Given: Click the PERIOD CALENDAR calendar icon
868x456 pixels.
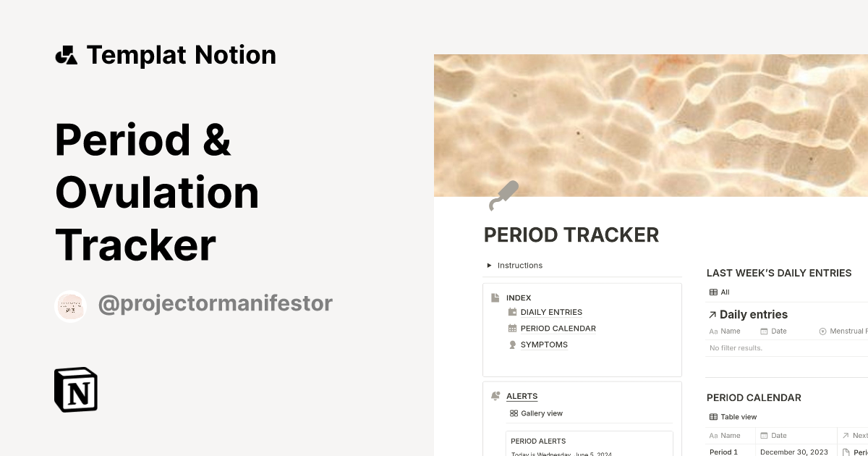Looking at the screenshot, I should [512, 328].
